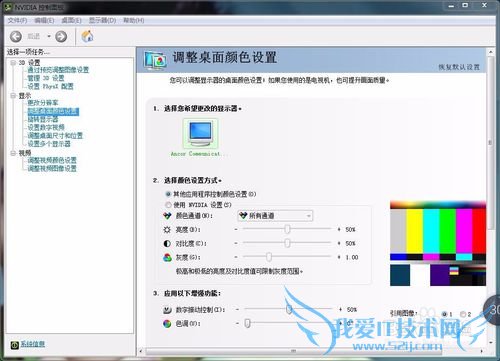The width and height of the screenshot is (500, 361).
Task: Click the 数字振动控制 digital vibrance icon
Action: 167,310
